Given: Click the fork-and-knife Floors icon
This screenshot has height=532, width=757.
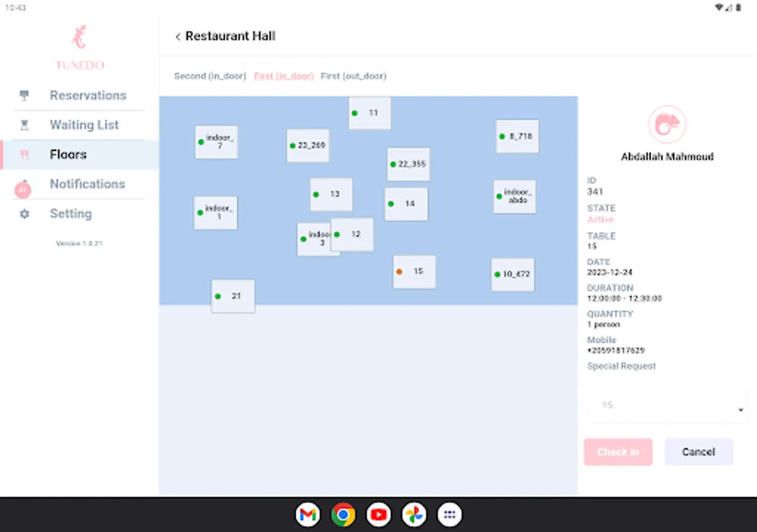Looking at the screenshot, I should [x=24, y=154].
